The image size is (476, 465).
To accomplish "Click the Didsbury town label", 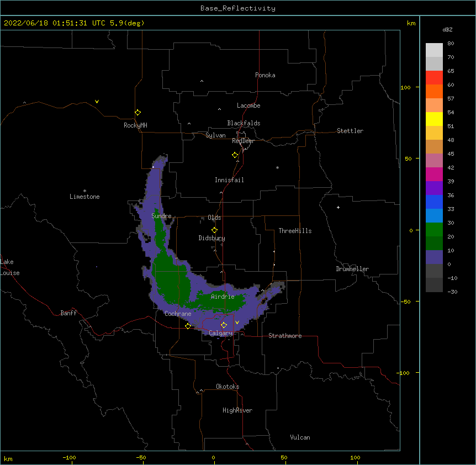I will [x=211, y=238].
